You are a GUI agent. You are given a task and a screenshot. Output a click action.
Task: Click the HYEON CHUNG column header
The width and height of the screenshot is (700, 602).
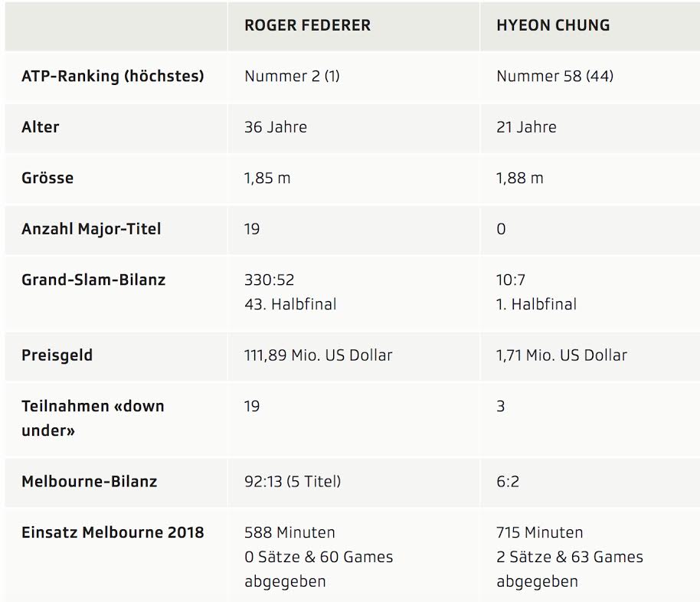[553, 25]
